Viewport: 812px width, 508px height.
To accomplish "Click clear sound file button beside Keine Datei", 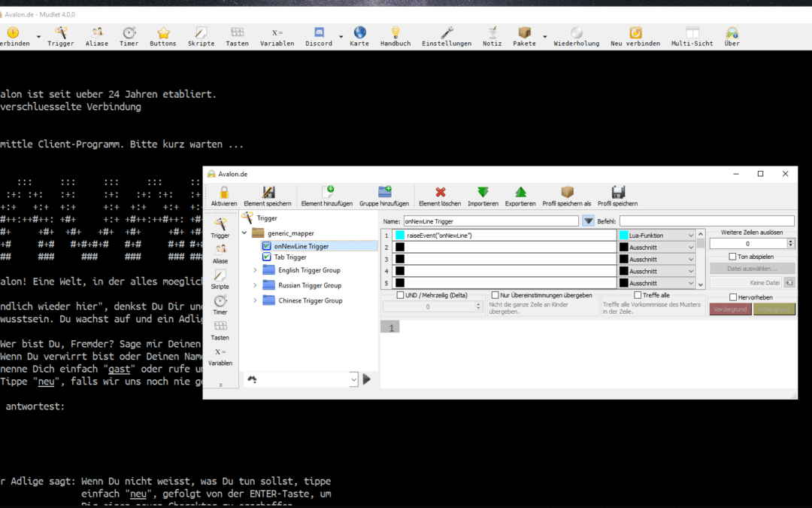I will [x=789, y=282].
